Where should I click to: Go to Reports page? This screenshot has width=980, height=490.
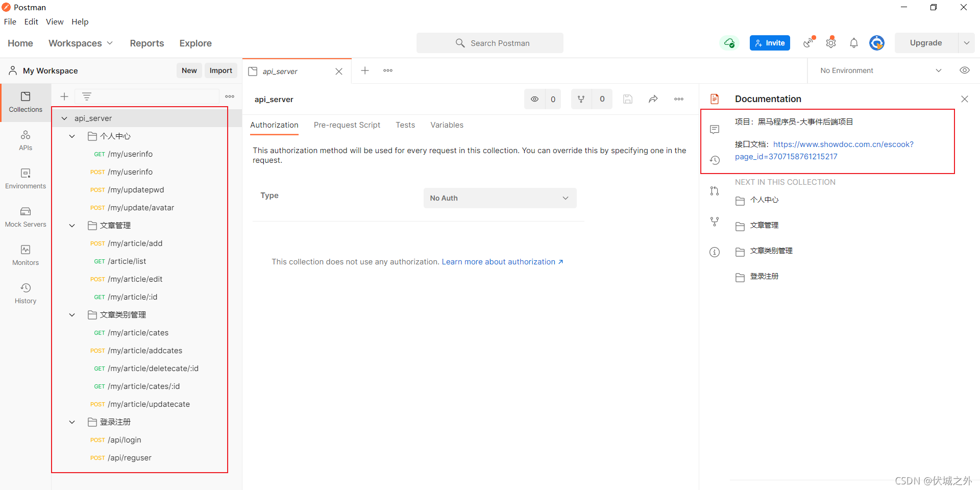(x=147, y=43)
